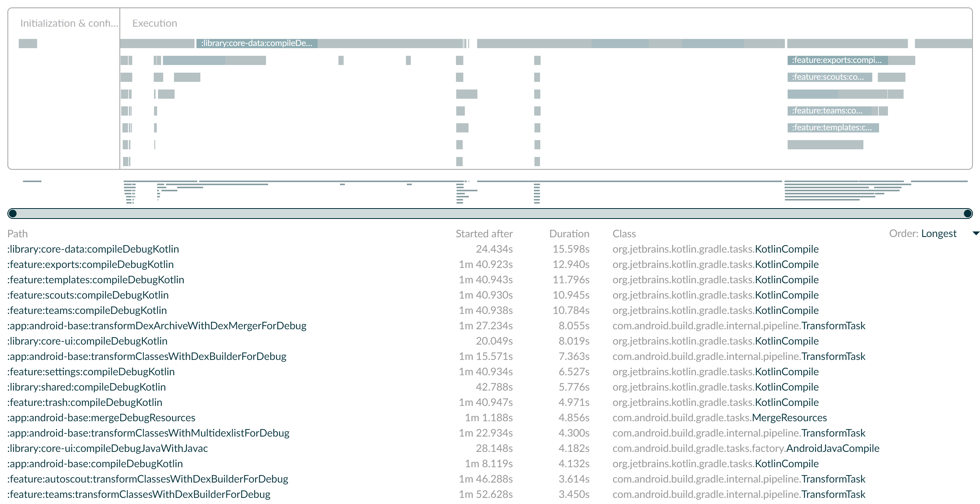Click the initialization phase task bar
Image resolution: width=980 pixels, height=504 pixels.
tap(28, 43)
